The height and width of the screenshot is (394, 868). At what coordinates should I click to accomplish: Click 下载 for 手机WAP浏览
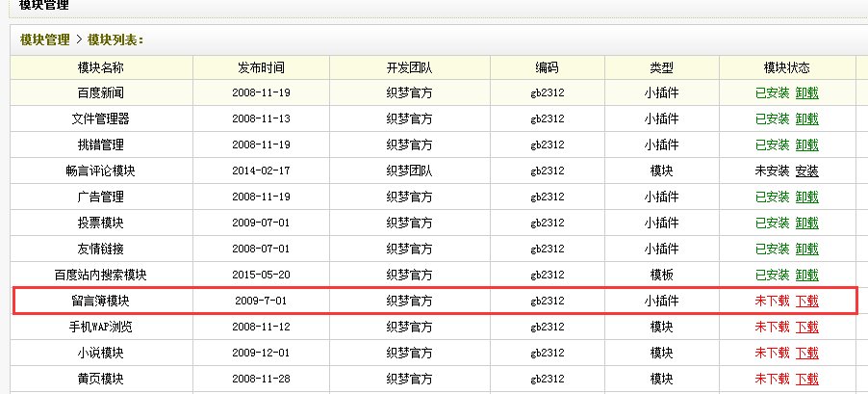[x=806, y=327]
